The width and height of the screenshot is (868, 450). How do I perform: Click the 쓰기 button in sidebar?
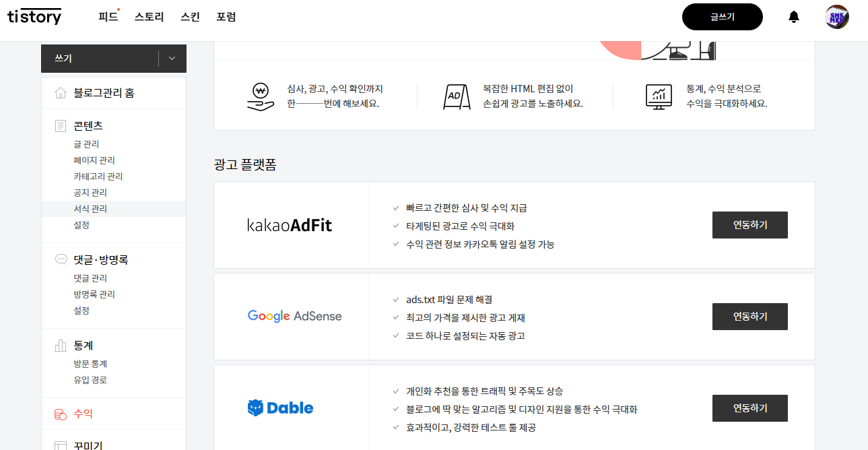tap(100, 59)
